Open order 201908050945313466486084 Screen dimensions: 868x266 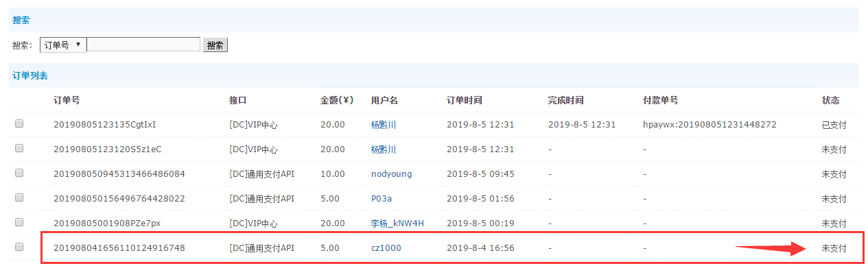coord(119,174)
